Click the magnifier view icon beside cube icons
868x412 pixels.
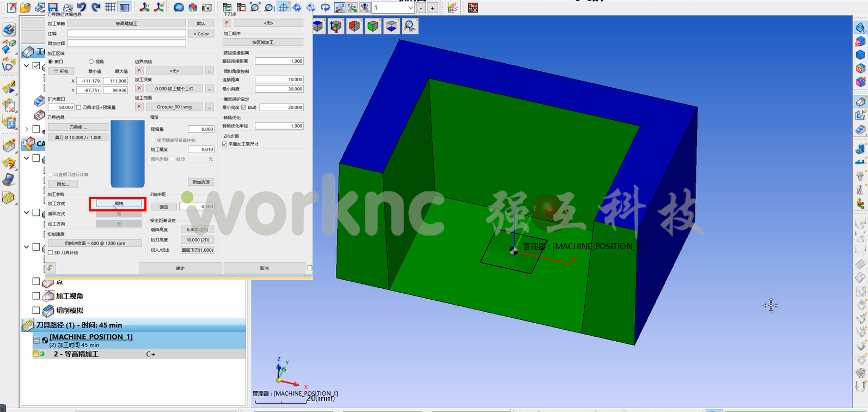[410, 26]
